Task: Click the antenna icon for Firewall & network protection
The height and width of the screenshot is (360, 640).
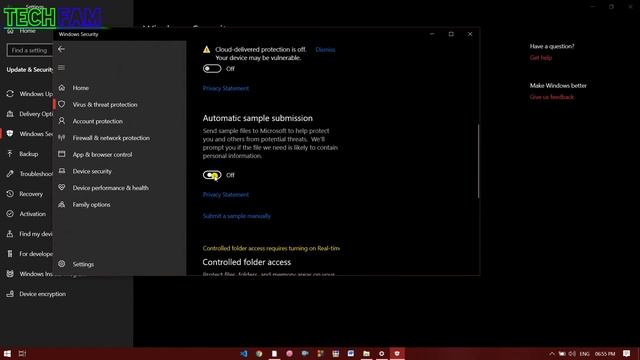Action: [62, 138]
